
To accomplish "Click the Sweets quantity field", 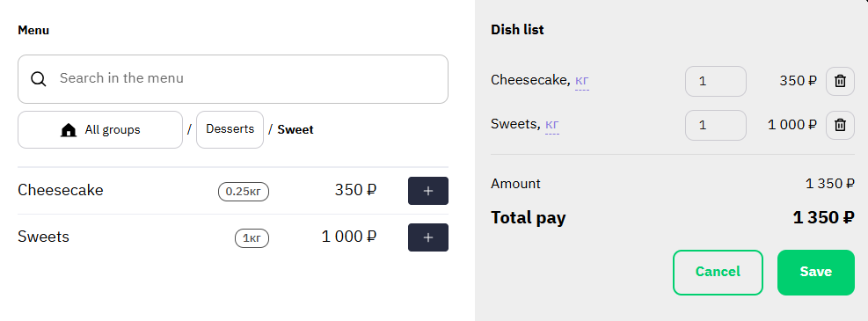I will pos(716,125).
